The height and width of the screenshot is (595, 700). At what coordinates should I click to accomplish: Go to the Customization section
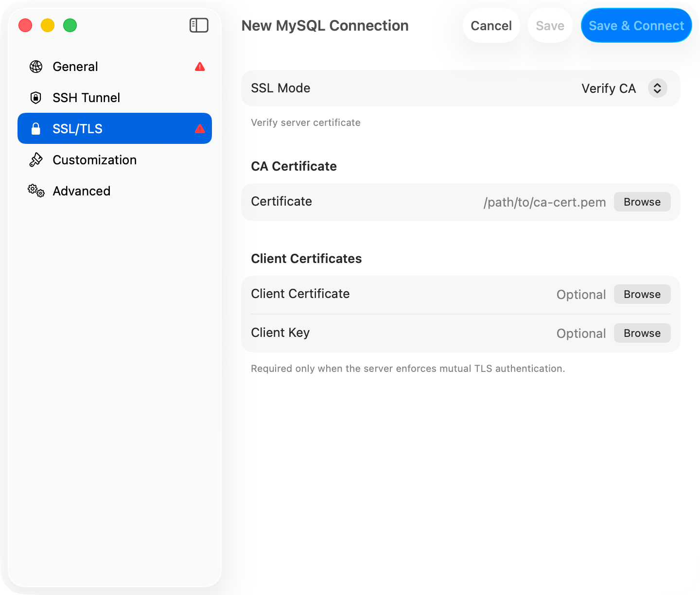(115, 160)
